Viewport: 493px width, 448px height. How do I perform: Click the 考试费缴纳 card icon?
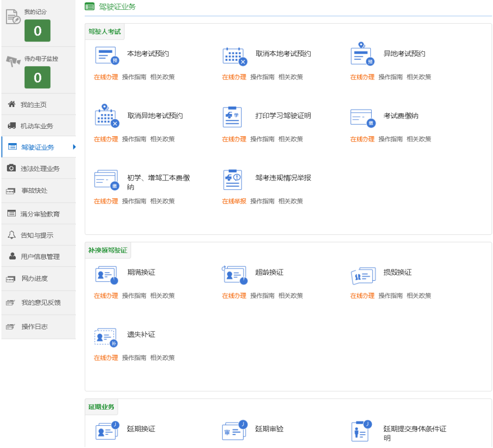pos(363,118)
